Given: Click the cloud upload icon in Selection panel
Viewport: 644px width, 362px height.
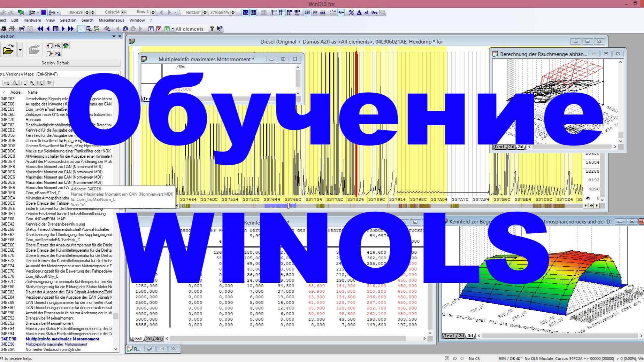Looking at the screenshot, I should (66, 46).
